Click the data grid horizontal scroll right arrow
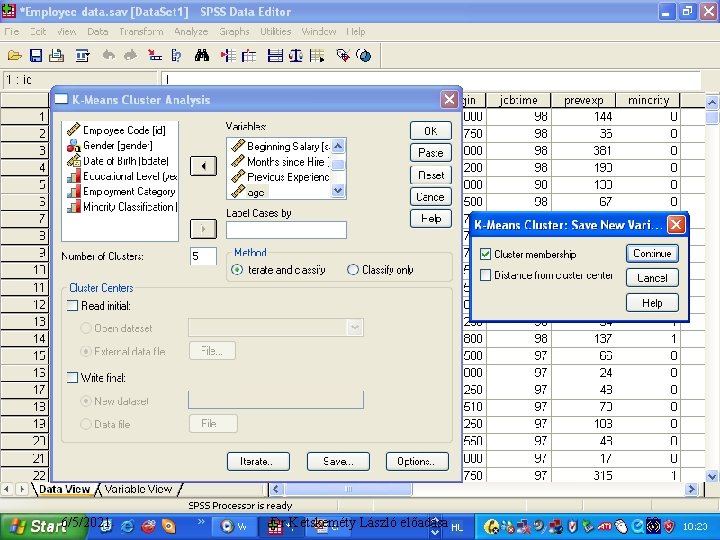Image resolution: width=720 pixels, height=540 pixels. click(691, 489)
